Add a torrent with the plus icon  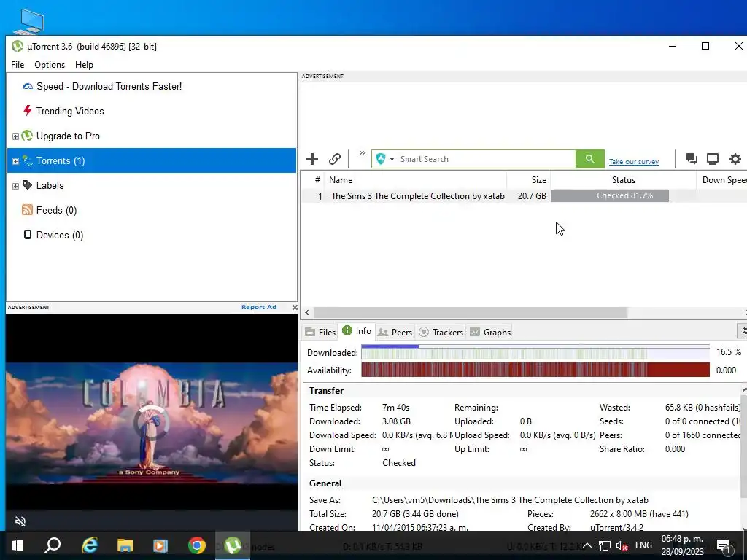point(312,159)
